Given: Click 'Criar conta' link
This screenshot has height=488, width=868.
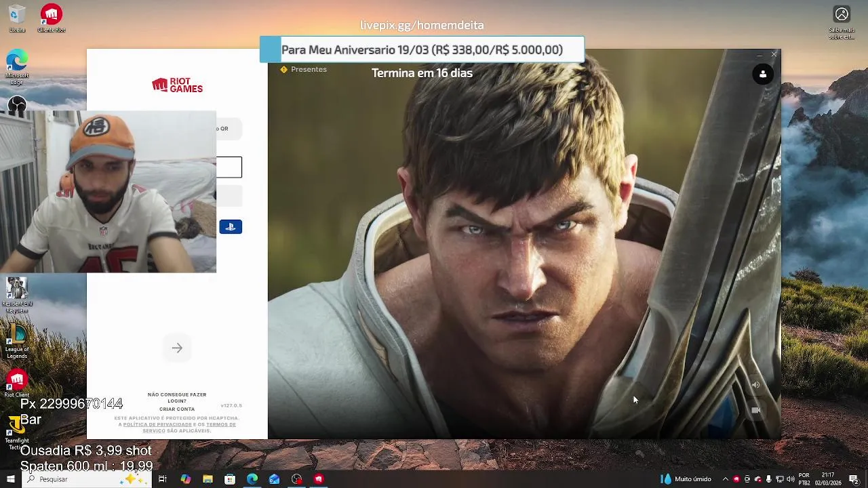Looking at the screenshot, I should [177, 409].
